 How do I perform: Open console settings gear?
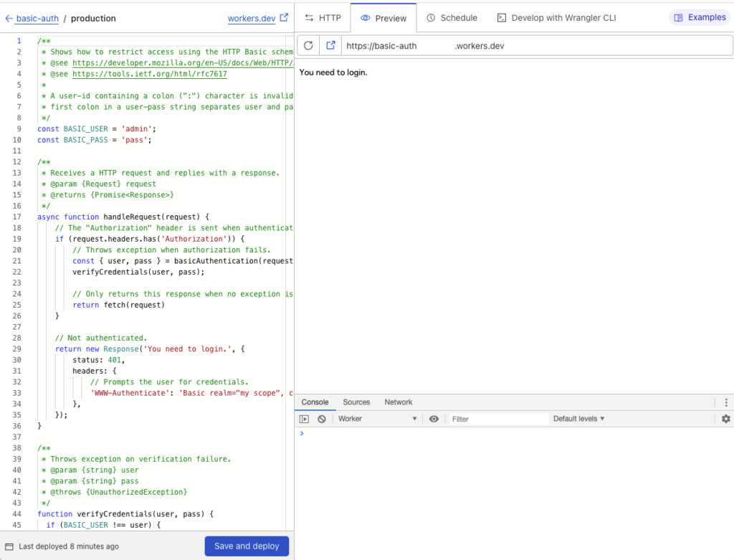[725, 419]
